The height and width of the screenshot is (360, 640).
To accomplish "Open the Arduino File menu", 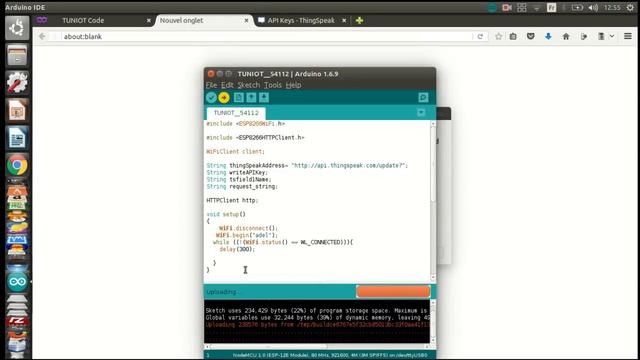I will tap(211, 85).
